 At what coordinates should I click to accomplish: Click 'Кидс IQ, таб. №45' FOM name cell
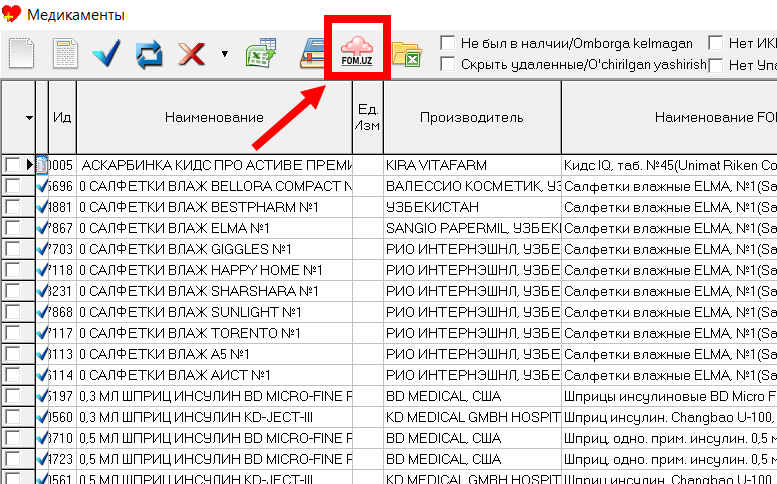669,165
